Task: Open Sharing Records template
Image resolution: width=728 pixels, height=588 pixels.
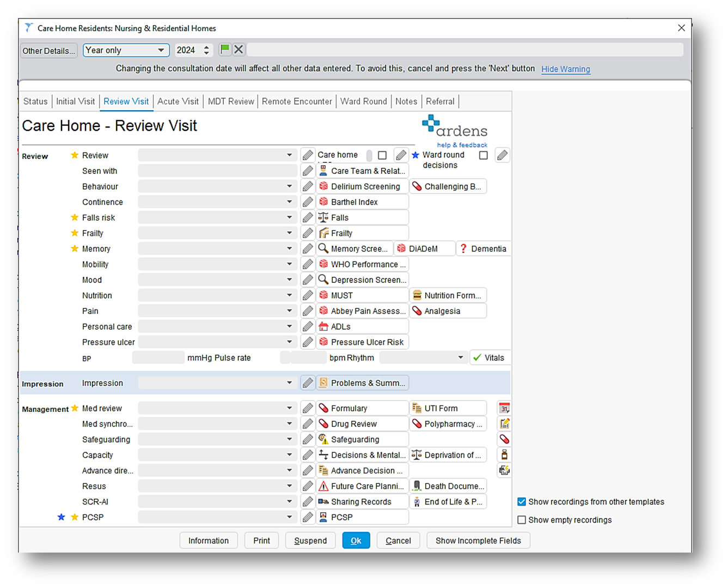Action: click(x=362, y=502)
